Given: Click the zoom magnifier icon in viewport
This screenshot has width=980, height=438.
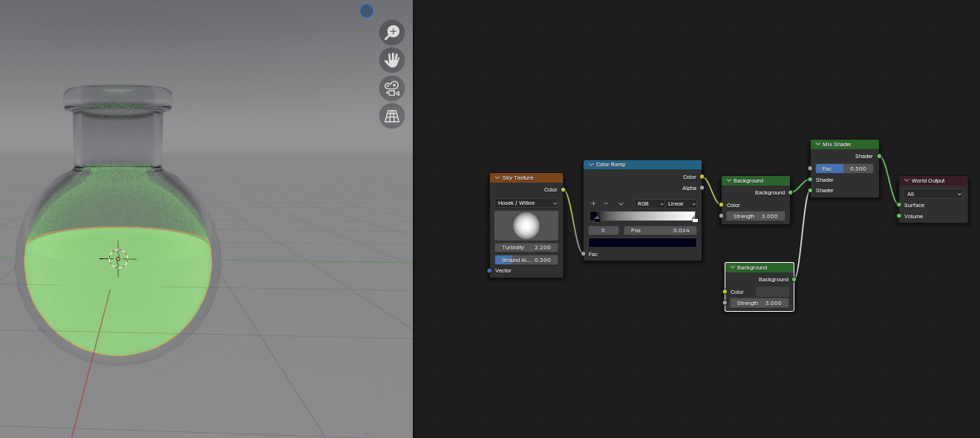Looking at the screenshot, I should (x=392, y=32).
